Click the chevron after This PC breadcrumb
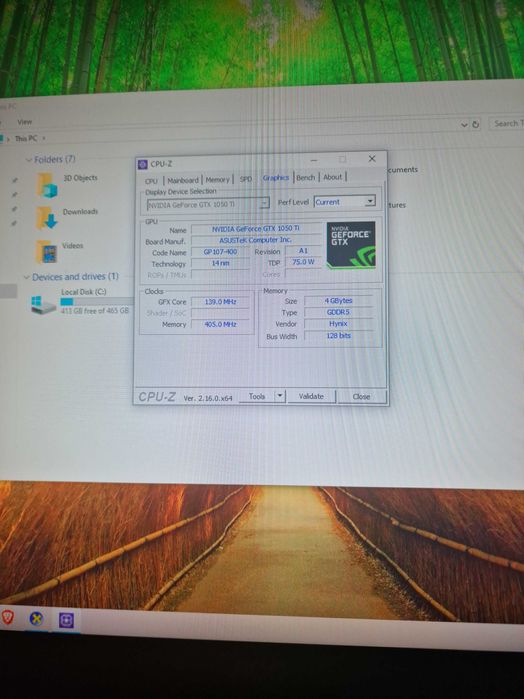Screen dimensions: 524x699 44,138
